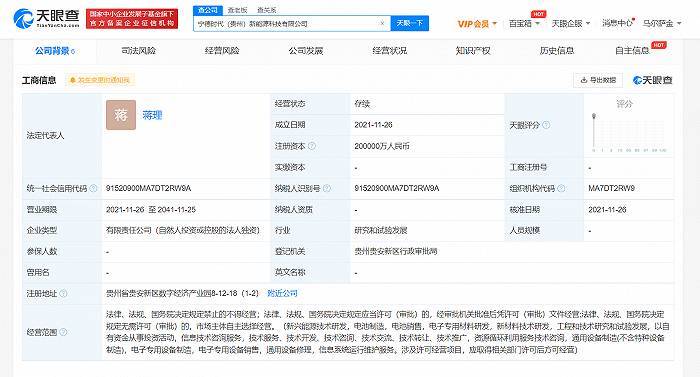This screenshot has height=377, width=700.
Task: Click help icon next to 统一社会信用代码
Action: point(93,188)
